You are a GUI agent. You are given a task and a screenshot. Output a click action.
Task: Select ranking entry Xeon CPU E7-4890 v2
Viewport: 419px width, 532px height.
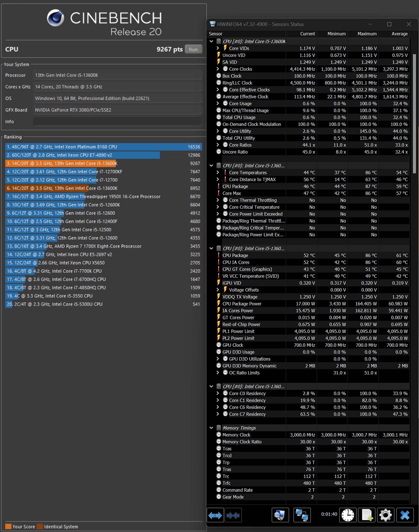click(x=104, y=155)
